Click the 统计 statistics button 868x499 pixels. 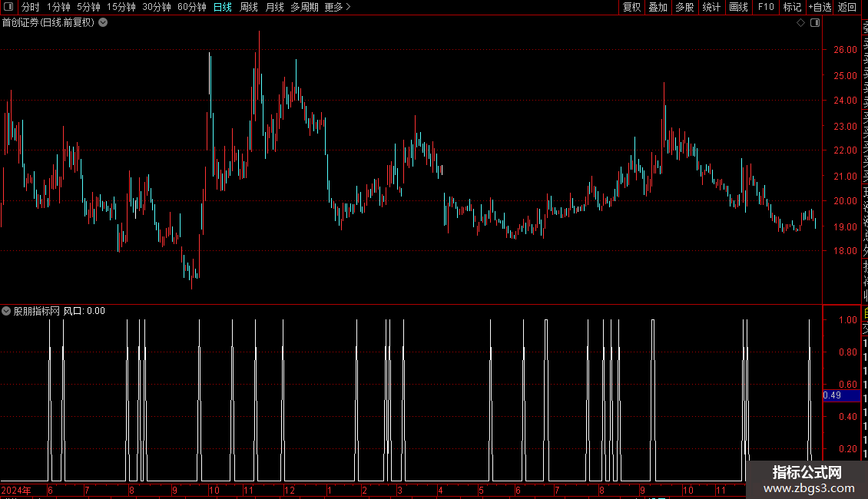coord(711,7)
